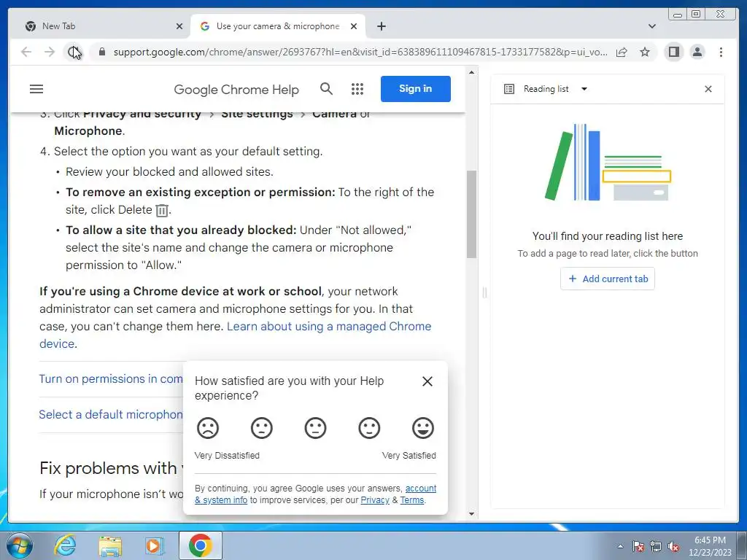Image resolution: width=747 pixels, height=560 pixels.
Task: Click the page vertical scrollbar thumb
Action: tap(472, 214)
